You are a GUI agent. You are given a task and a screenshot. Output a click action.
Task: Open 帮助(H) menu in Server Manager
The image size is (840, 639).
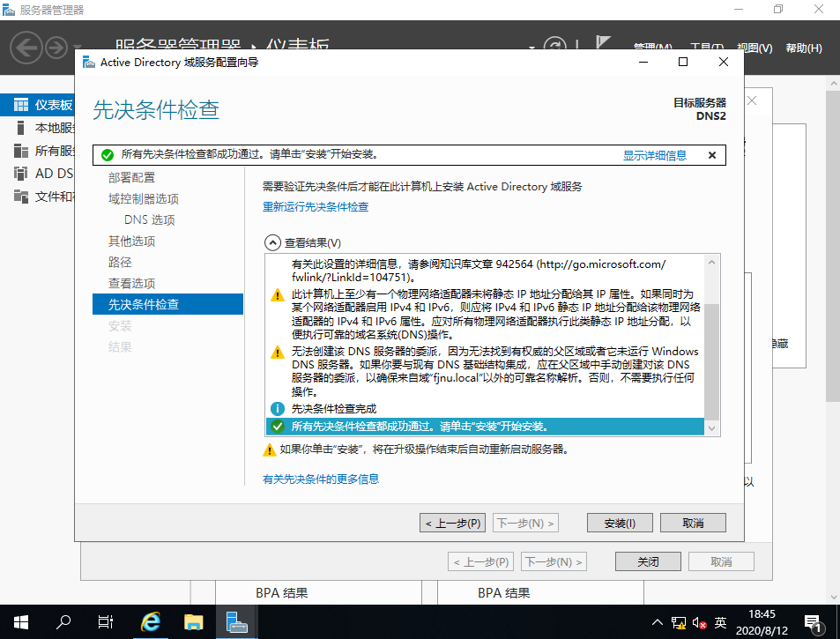804,48
